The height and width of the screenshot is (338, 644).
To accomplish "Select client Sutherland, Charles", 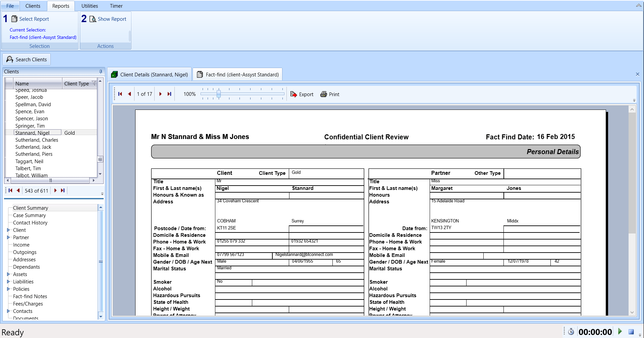I will click(37, 140).
